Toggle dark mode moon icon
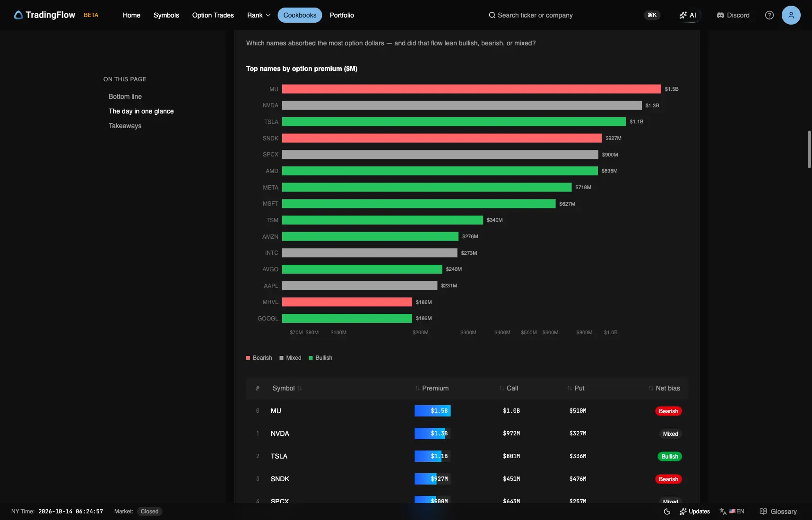812x520 pixels. 667,511
